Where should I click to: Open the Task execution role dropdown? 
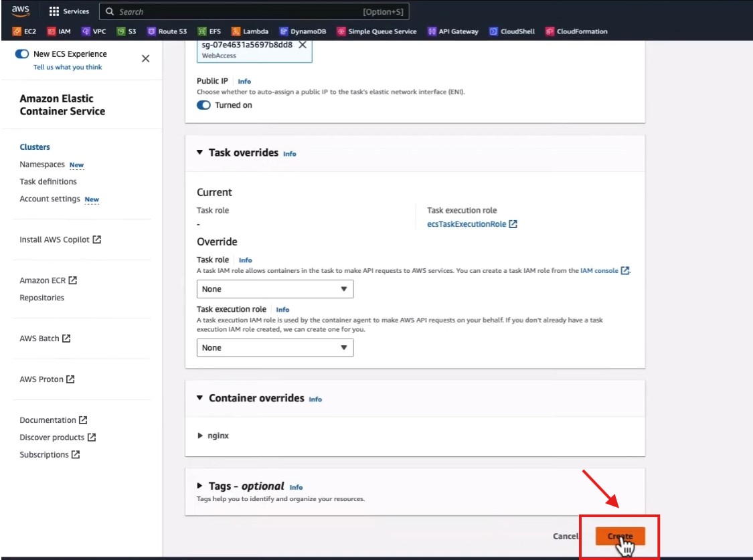click(x=274, y=348)
